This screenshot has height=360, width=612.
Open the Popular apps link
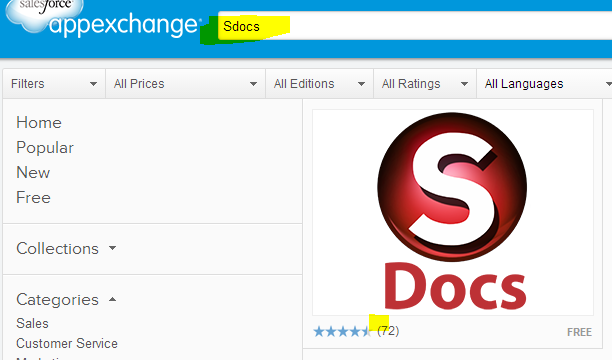point(45,148)
